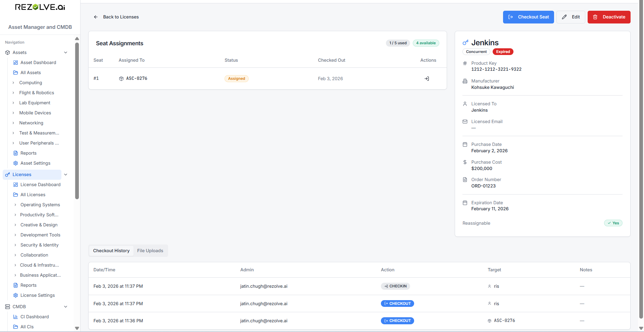The width and height of the screenshot is (644, 332).
Task: Click the check-in arrow icon for seat #1
Action: tap(427, 78)
